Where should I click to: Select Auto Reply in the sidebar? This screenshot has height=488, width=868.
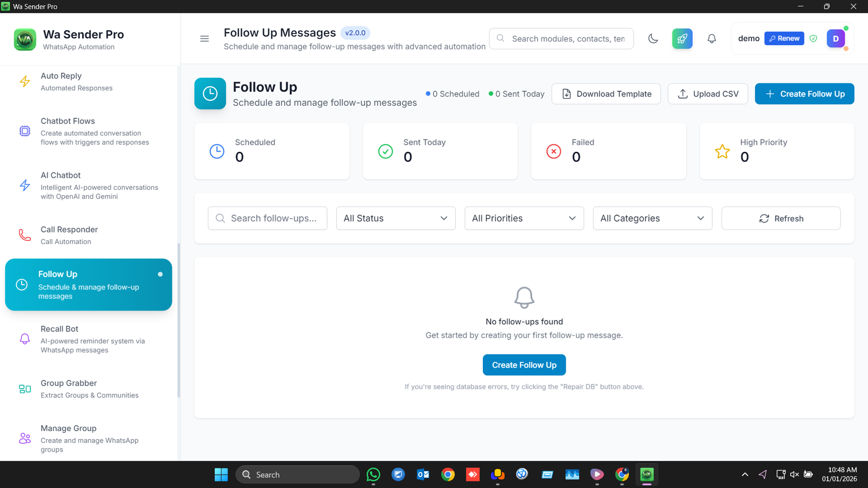click(24, 81)
